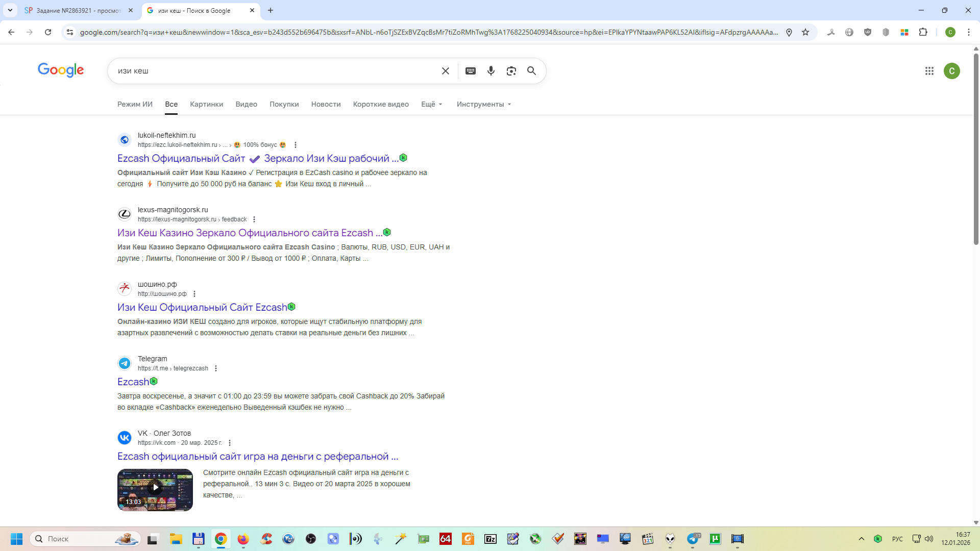Image resolution: width=980 pixels, height=551 pixels.
Task: Open the Изи Кеш Официальный Сайт Ezcash link
Action: 202,307
